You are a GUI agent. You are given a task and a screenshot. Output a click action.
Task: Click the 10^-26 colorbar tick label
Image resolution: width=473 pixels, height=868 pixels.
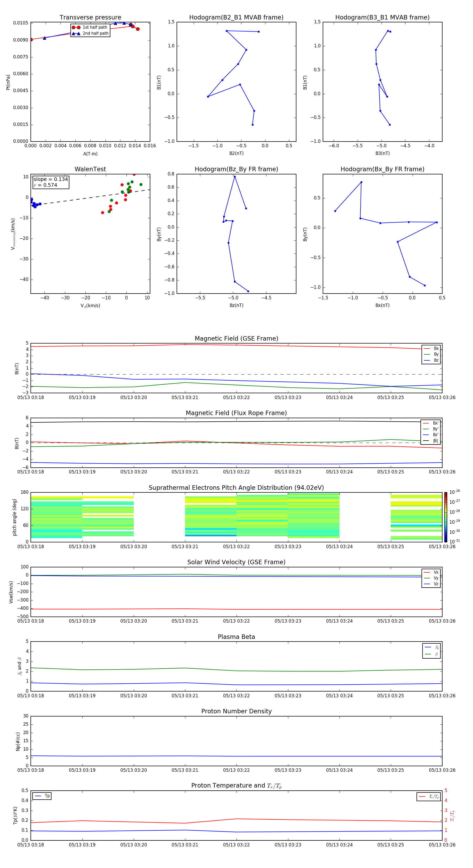[x=455, y=492]
